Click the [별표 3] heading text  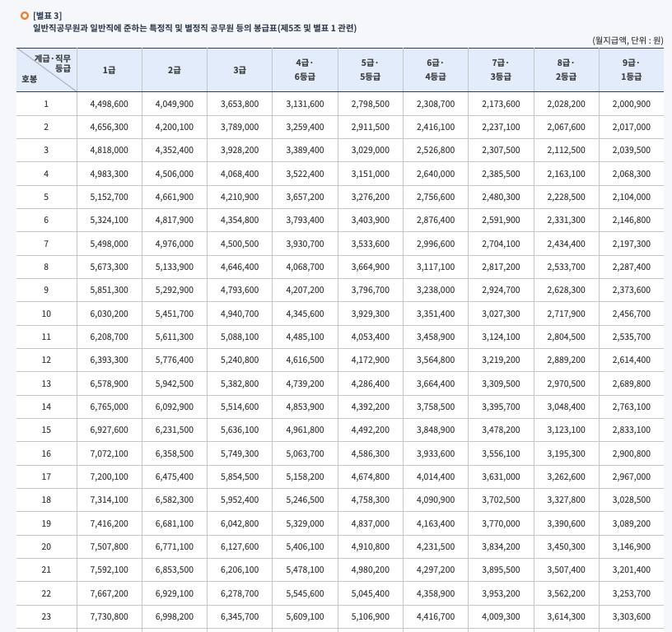pos(46,14)
